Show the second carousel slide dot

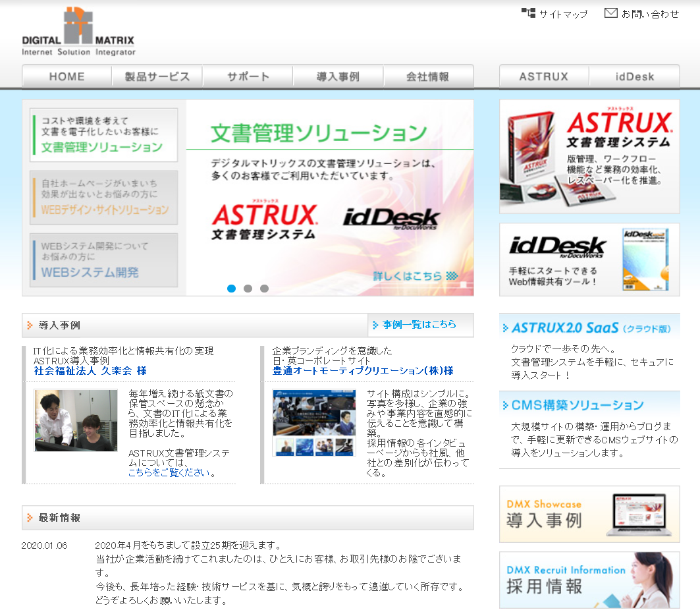248,289
